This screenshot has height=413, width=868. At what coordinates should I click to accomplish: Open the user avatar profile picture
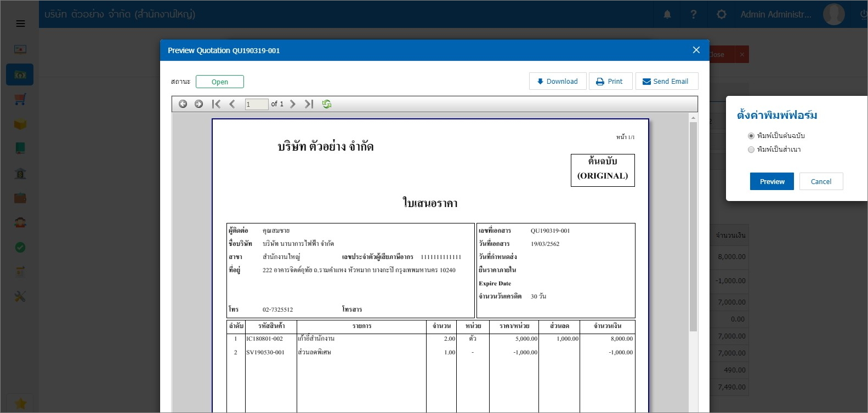[x=833, y=14]
